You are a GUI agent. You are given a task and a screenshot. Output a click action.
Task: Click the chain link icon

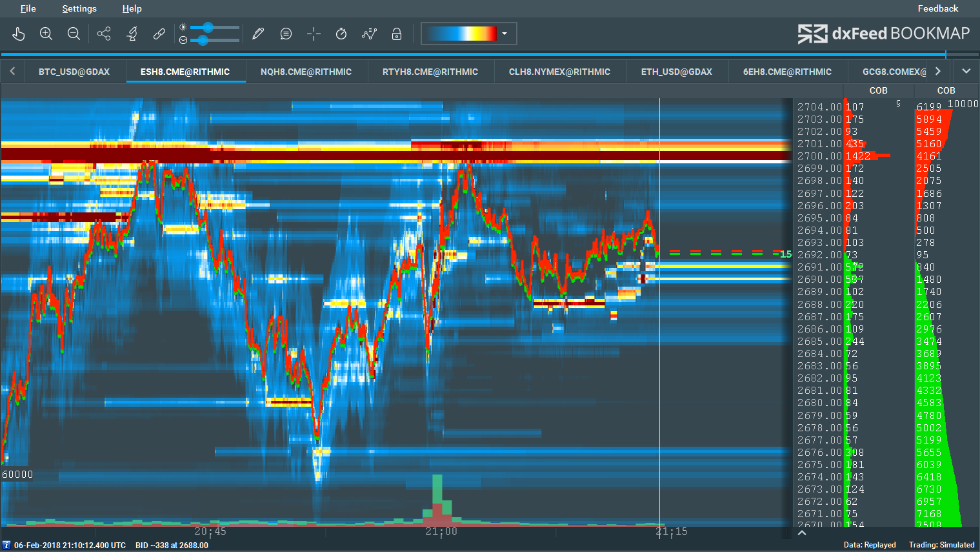point(159,34)
